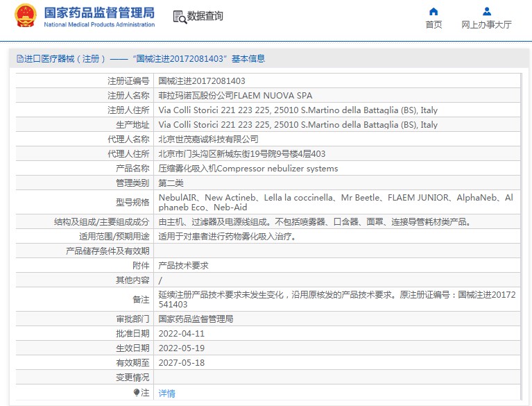Viewport: 532px width, 406px height.
Task: Open 数据查询 search icon
Action: (x=180, y=17)
